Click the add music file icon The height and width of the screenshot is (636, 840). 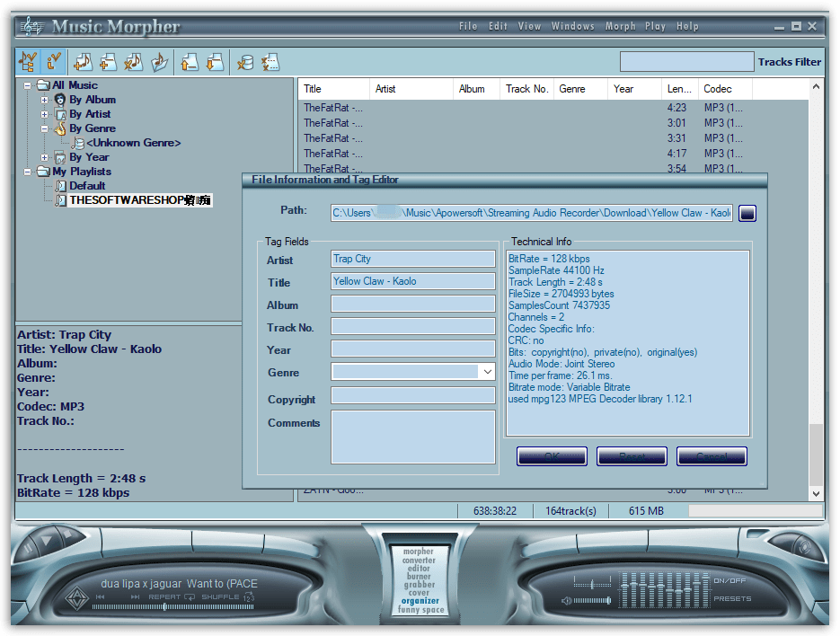(82, 61)
